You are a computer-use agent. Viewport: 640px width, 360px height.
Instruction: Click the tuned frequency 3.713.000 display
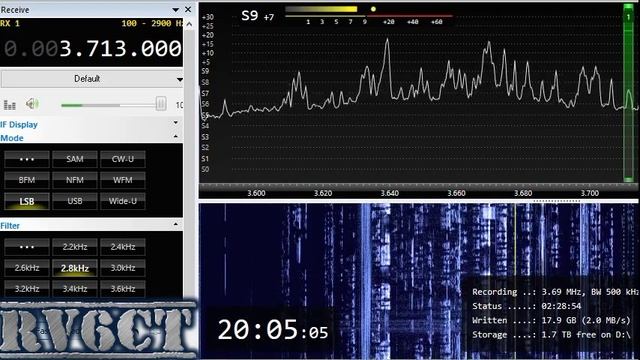tap(120, 49)
